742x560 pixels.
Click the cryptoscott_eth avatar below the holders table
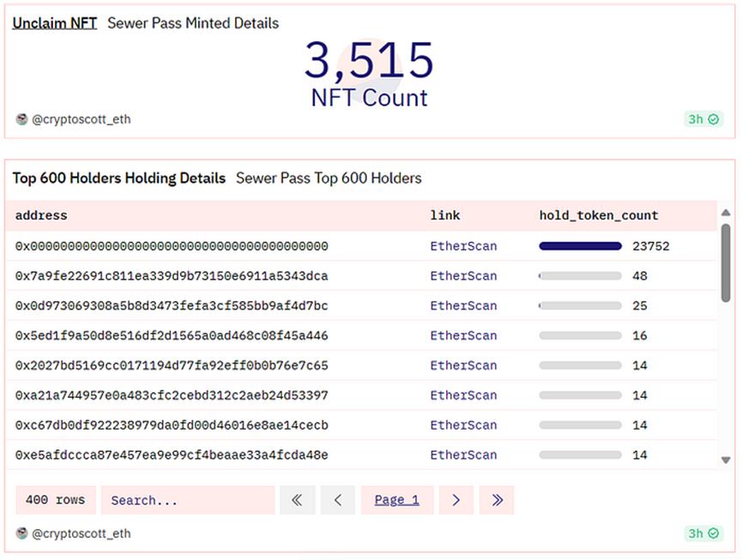[x=21, y=533]
